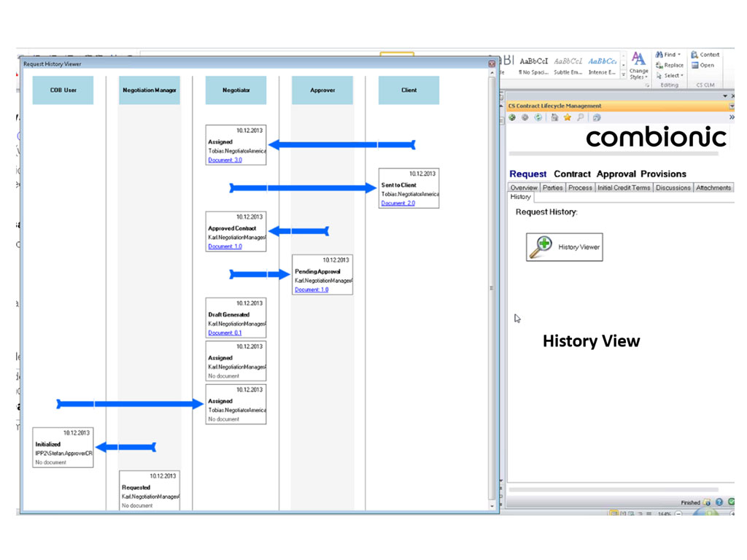Click the home icon in CLM toolbar
The height and width of the screenshot is (560, 747).
[x=555, y=117]
